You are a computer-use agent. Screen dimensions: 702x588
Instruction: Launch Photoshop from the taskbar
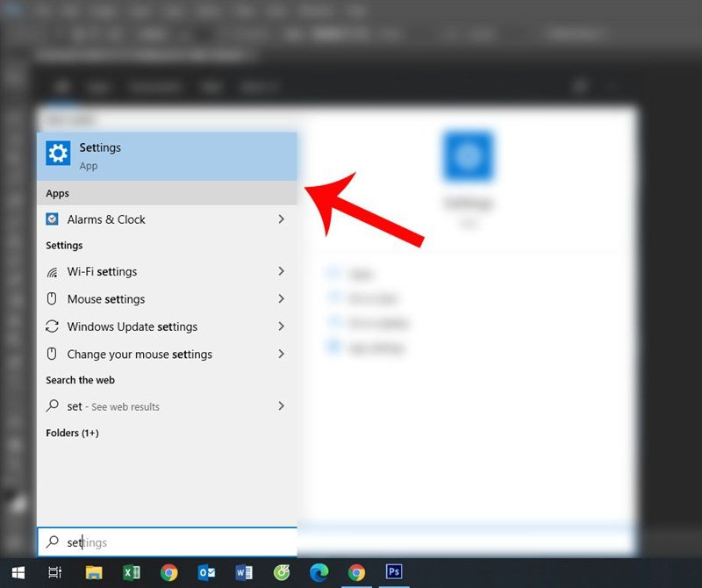(394, 572)
